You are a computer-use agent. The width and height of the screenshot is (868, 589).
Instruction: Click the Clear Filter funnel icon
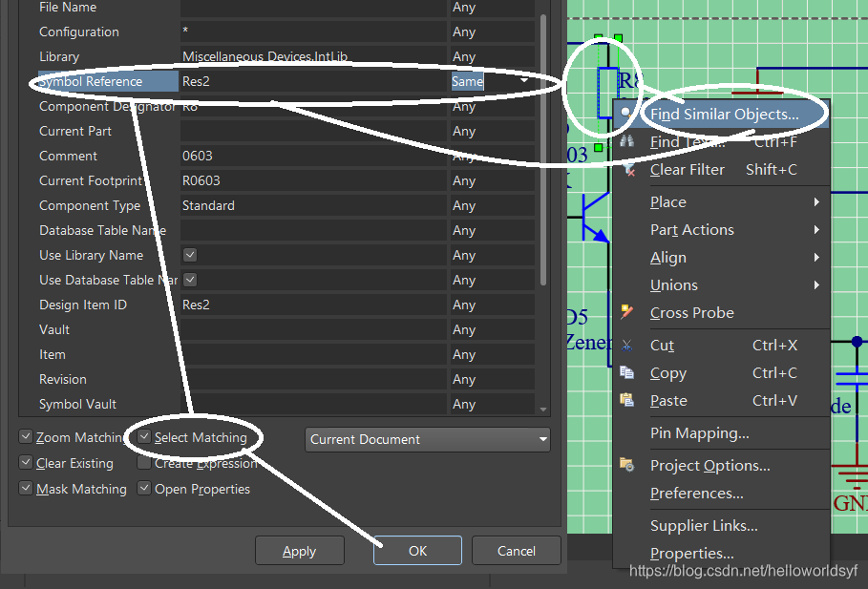click(627, 169)
